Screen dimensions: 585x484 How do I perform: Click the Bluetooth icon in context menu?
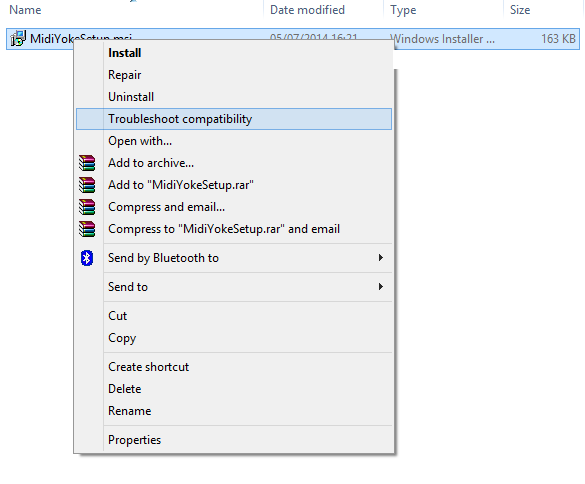[x=87, y=258]
